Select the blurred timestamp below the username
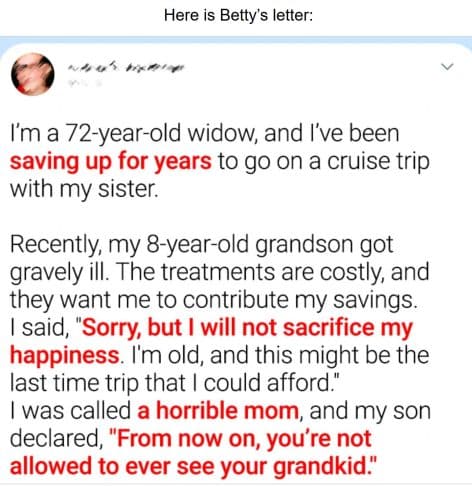The height and width of the screenshot is (486, 472). (85, 83)
